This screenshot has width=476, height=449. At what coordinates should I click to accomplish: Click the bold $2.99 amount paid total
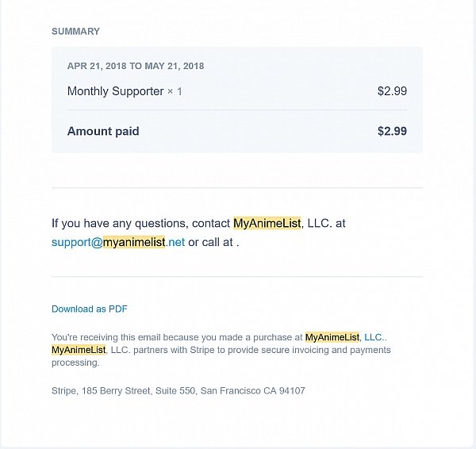pos(392,131)
